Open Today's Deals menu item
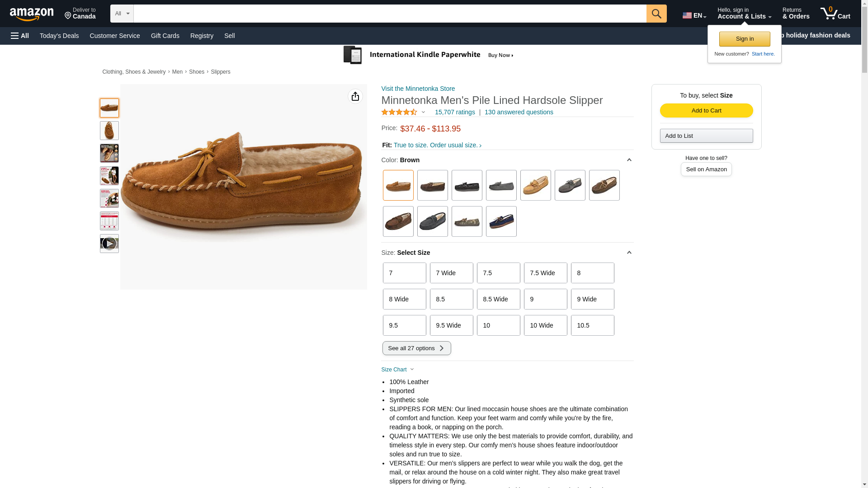Image resolution: width=868 pixels, height=488 pixels. click(59, 36)
